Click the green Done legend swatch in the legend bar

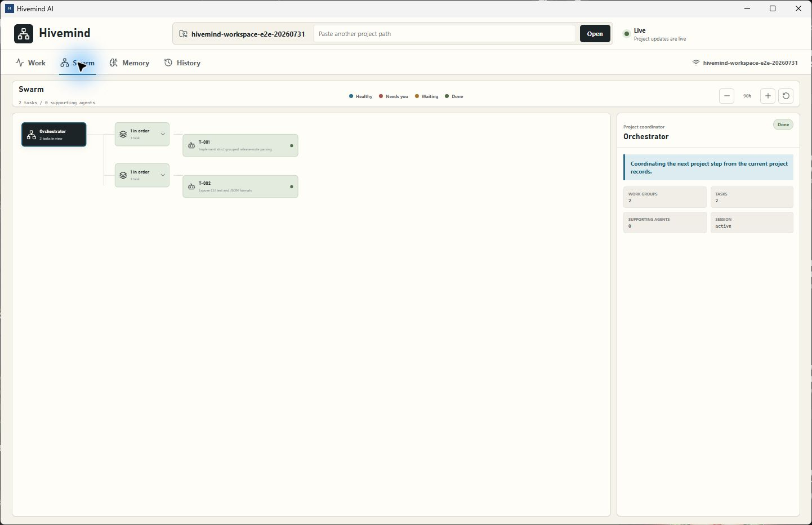click(447, 96)
